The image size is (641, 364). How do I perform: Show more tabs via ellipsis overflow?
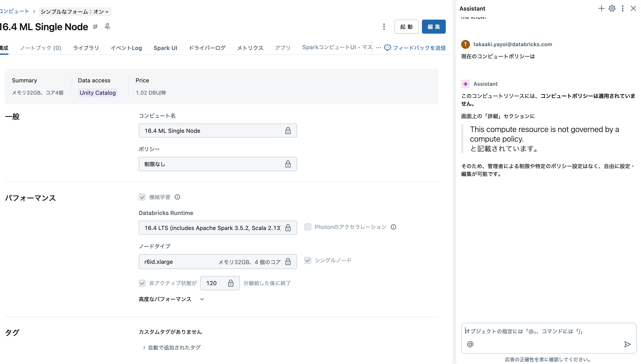(378, 48)
